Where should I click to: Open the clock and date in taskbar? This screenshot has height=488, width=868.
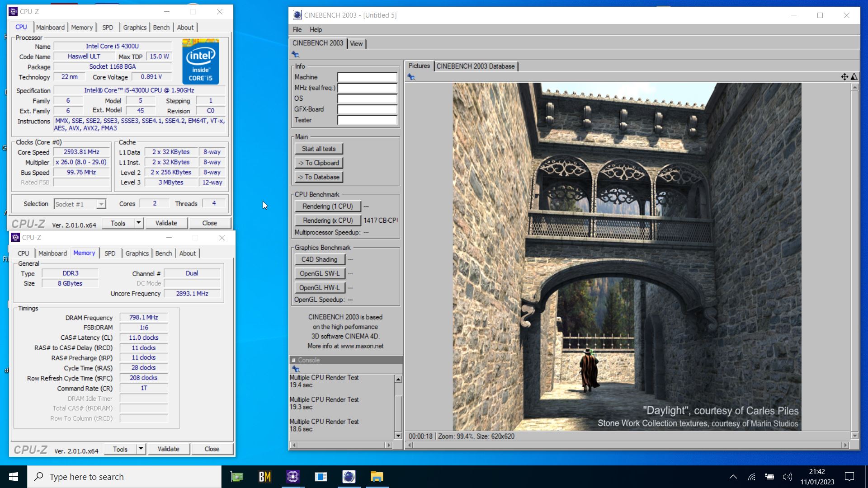click(817, 477)
